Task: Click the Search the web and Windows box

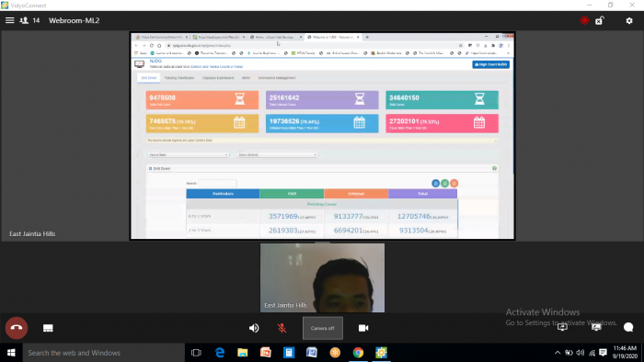Action: point(103,353)
